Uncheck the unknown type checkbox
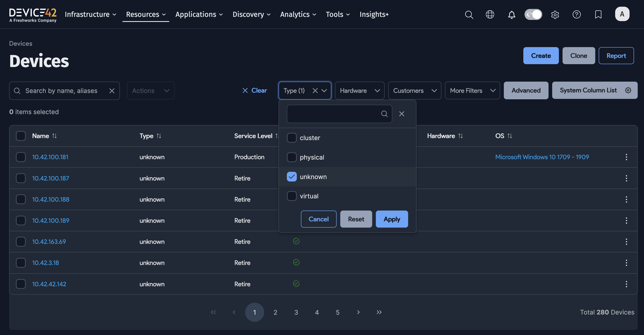This screenshot has width=644, height=335. coord(292,177)
